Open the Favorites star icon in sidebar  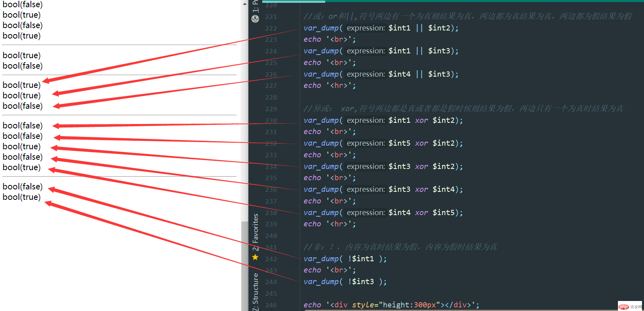pos(255,257)
